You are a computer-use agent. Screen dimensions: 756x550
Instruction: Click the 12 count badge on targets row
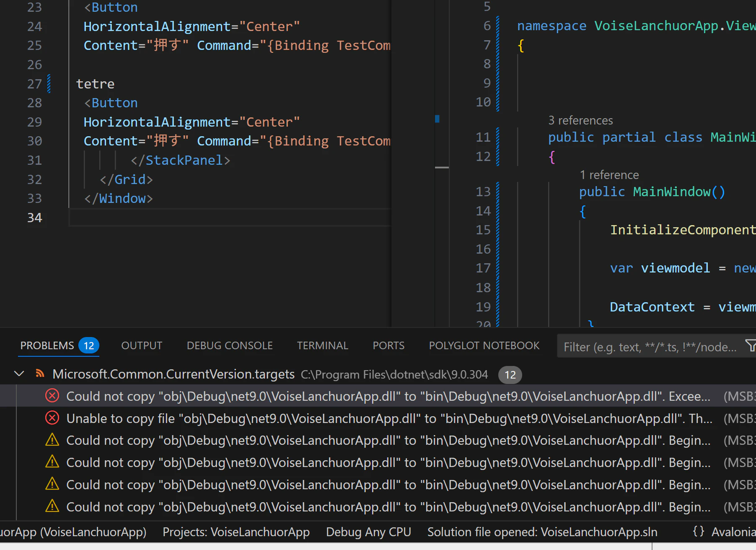(510, 374)
